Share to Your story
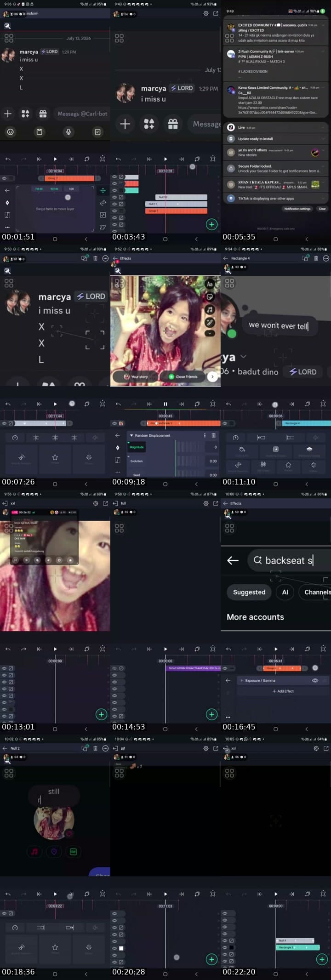 pyautogui.click(x=135, y=376)
